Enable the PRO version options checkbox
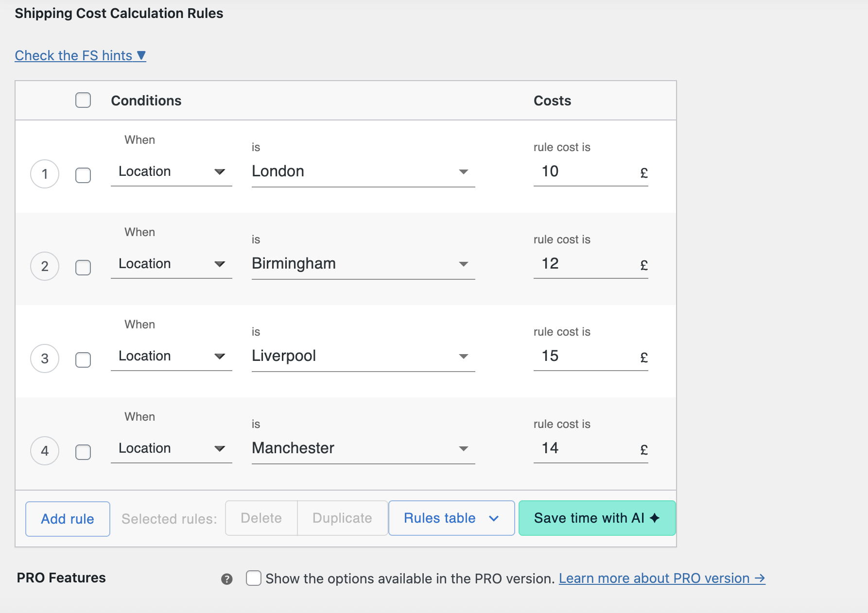This screenshot has height=613, width=868. pyautogui.click(x=253, y=578)
